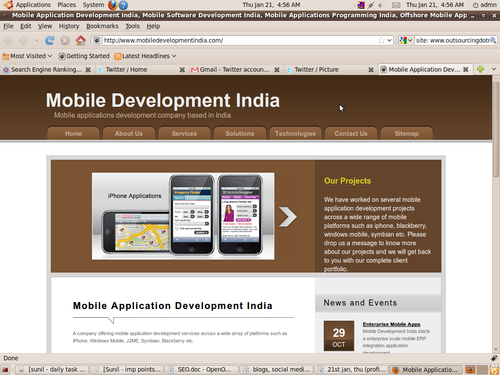500x375 pixels.
Task: Switch to SEO.doc OpenOffice taskbar window
Action: click(202, 370)
